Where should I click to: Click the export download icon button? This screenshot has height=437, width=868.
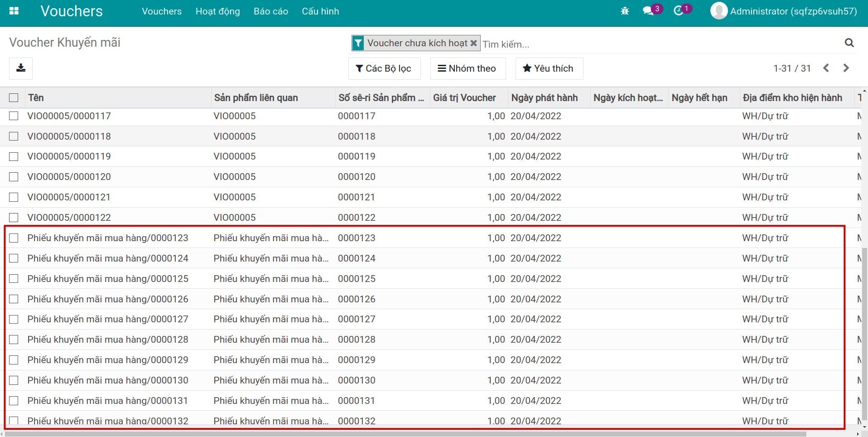21,68
